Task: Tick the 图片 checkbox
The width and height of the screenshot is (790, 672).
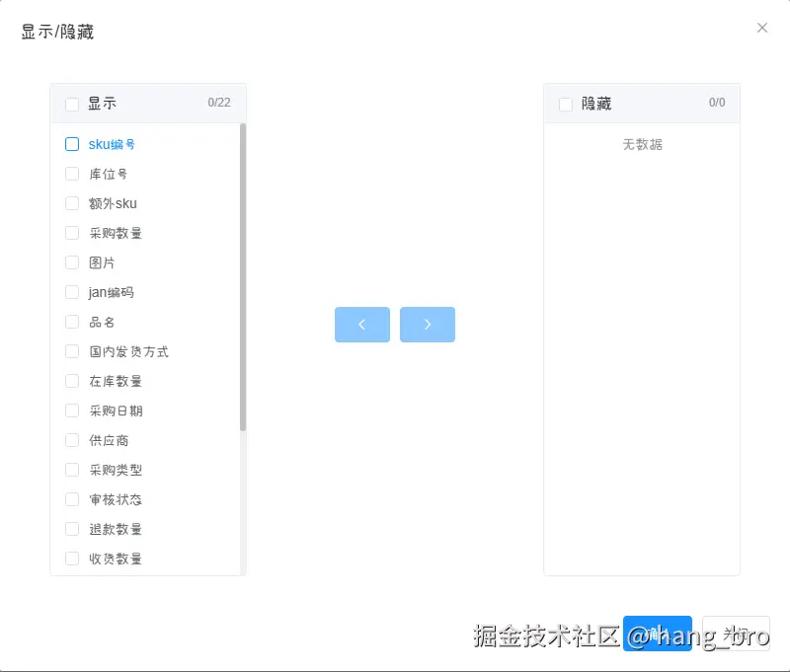Action: click(x=72, y=262)
